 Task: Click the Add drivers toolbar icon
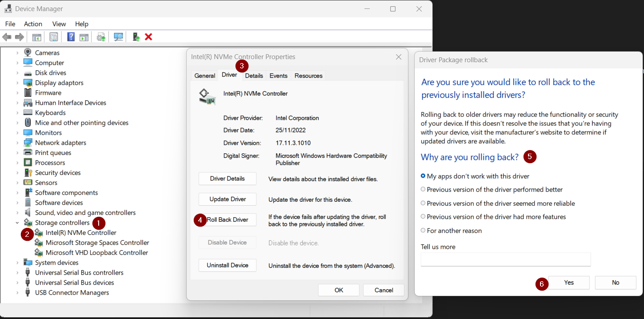136,37
